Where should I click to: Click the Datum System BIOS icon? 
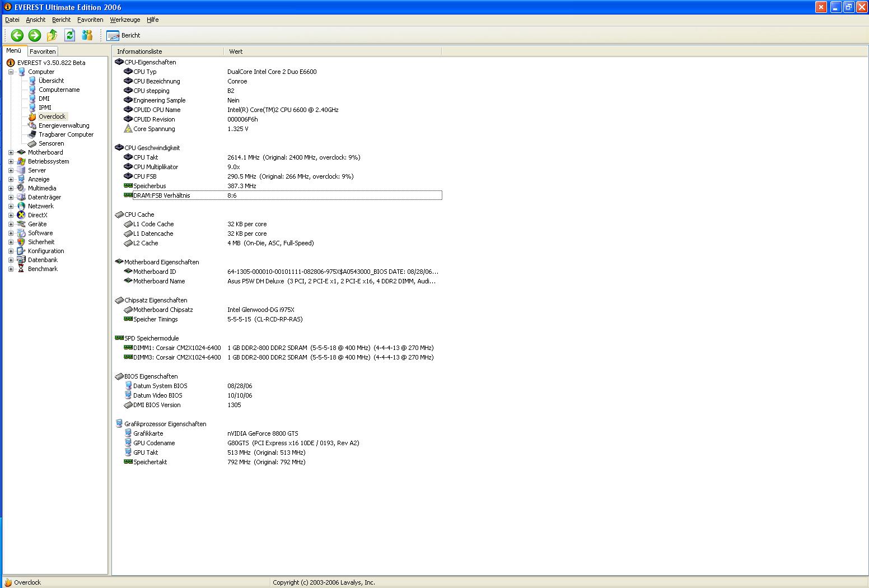tap(128, 386)
